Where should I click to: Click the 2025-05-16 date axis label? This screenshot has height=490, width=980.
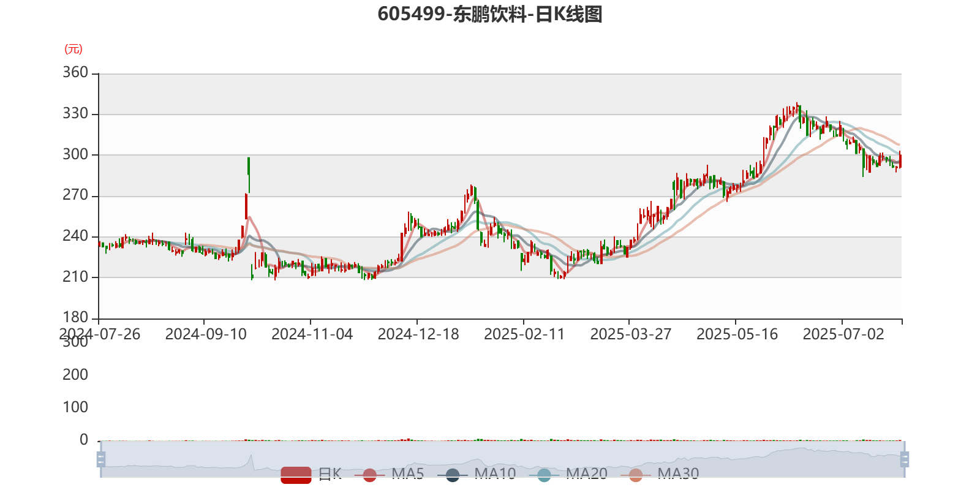[x=737, y=334]
